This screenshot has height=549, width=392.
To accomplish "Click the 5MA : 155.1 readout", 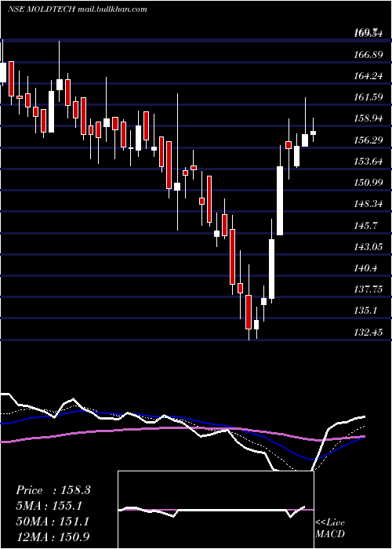I will pyautogui.click(x=49, y=506).
